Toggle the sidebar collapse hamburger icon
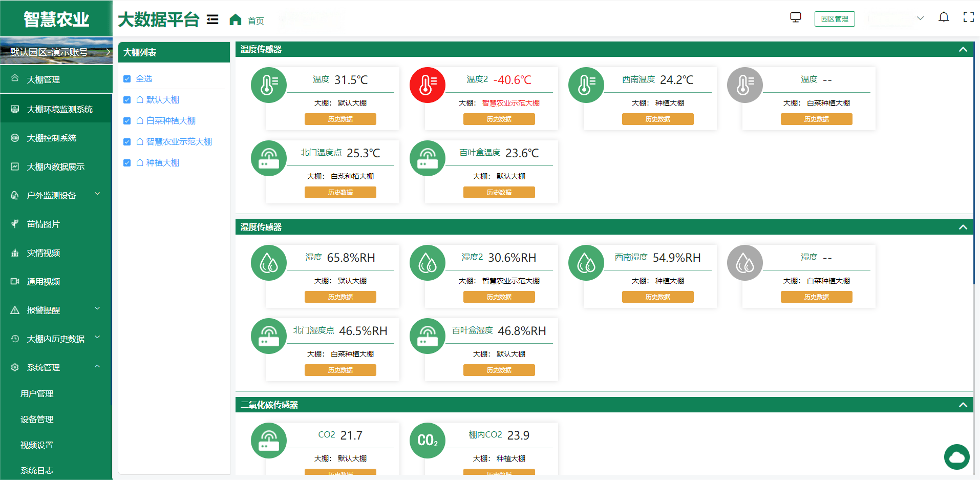Viewport: 980px width, 480px height. click(x=212, y=19)
